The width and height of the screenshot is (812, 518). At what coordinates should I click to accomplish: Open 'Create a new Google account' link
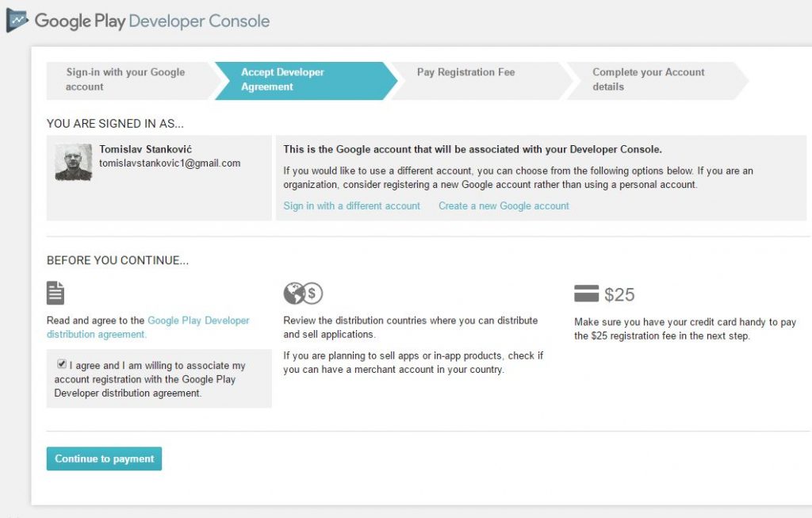pyautogui.click(x=504, y=205)
